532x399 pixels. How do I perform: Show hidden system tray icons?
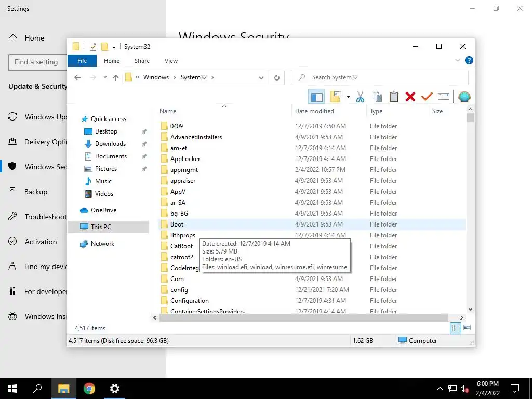(x=440, y=389)
